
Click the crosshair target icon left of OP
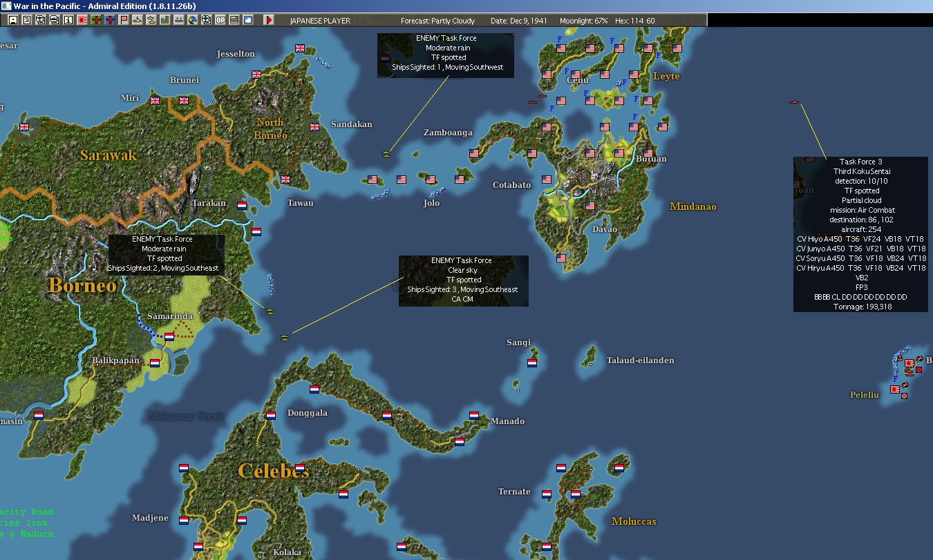[x=206, y=20]
